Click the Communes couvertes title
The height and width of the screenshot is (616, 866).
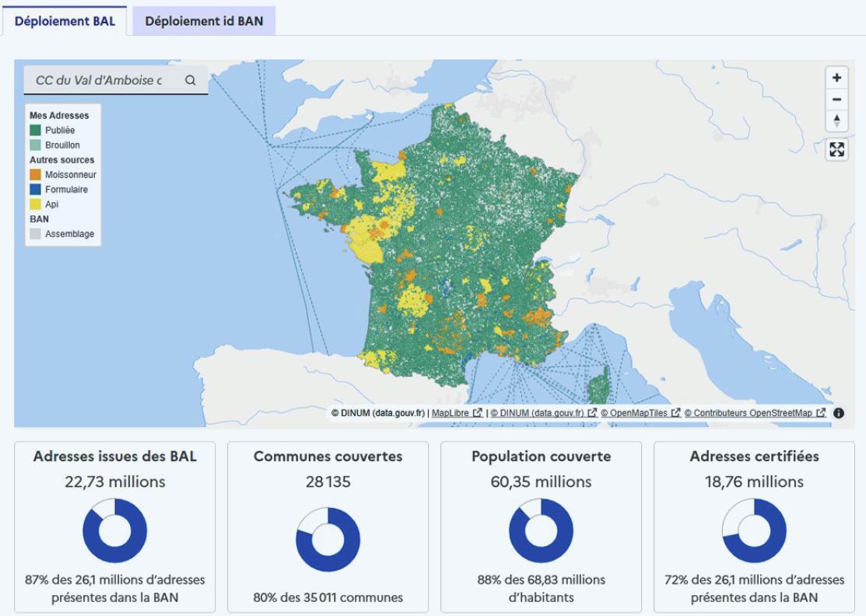coord(328,457)
